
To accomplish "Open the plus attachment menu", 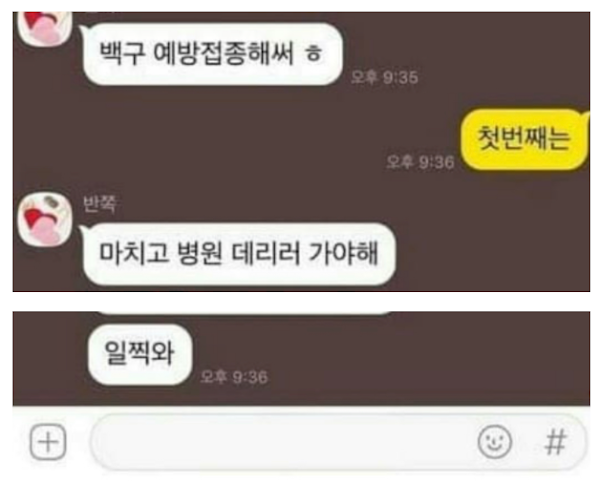I will tap(48, 442).
